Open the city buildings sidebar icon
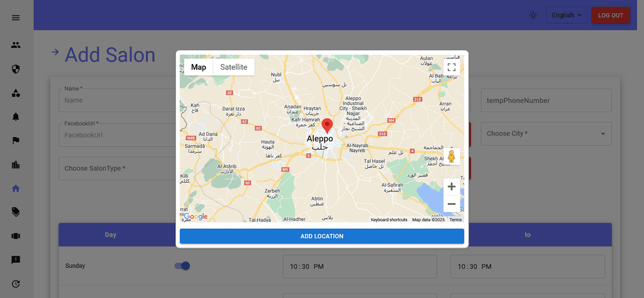Viewport: 644px width, 298px height. [x=16, y=165]
